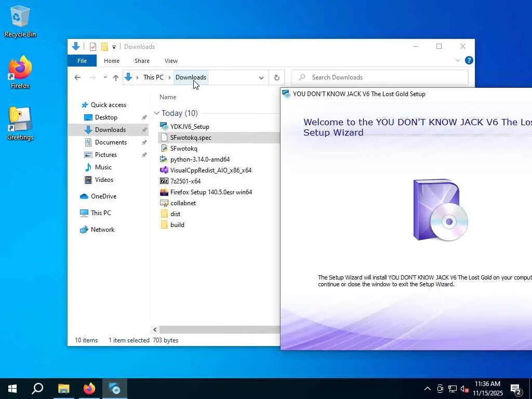Click the 7z2501-x64 file icon

164,181
